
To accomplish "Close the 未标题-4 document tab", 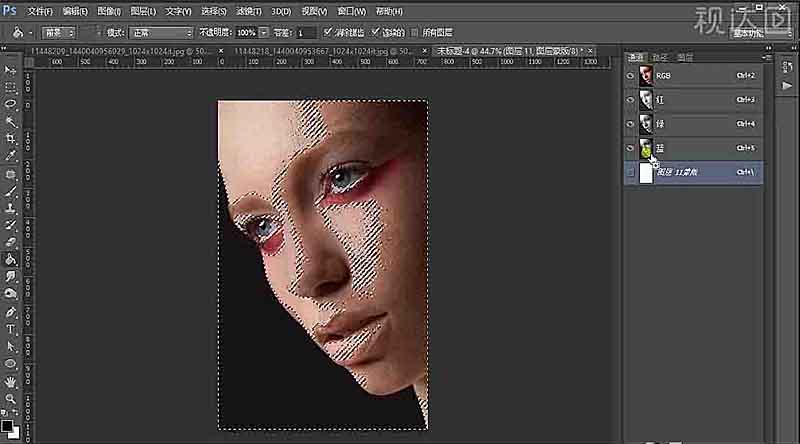I will 590,51.
